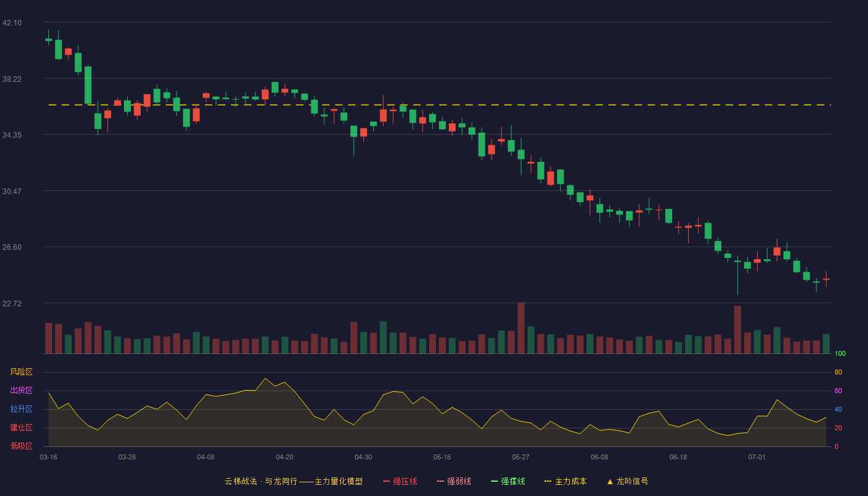Click the pink 强弱线 dashed marker icon
The width and height of the screenshot is (868, 496).
coord(440,481)
